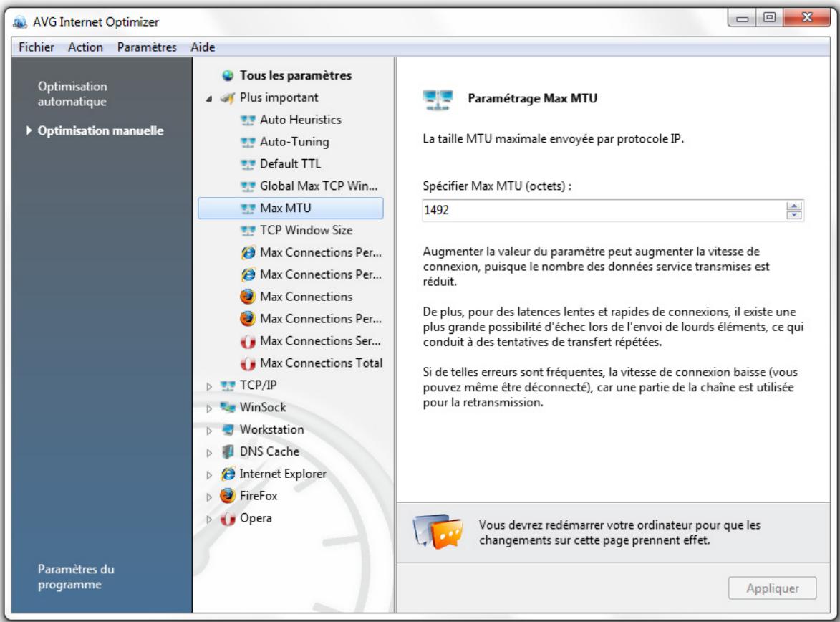840x622 pixels.
Task: Maximize the AVG Internet Optimizer window
Action: 770,18
